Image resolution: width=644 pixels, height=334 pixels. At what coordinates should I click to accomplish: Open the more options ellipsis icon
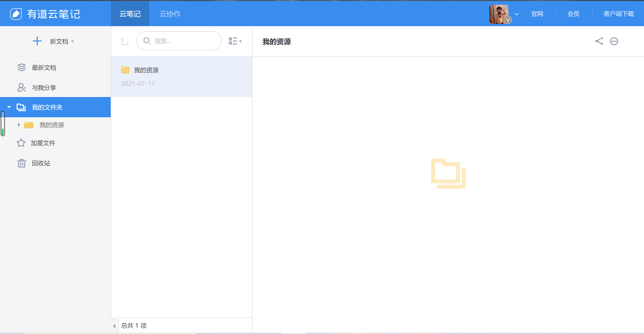point(614,41)
